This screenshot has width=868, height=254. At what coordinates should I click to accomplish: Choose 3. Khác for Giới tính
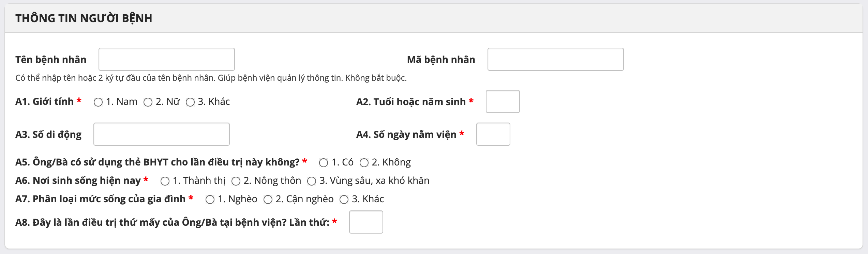(x=190, y=102)
